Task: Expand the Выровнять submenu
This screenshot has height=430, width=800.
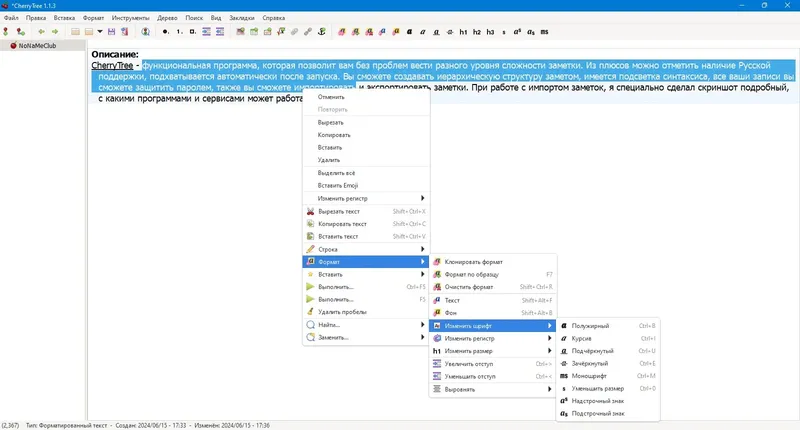Action: pos(492,389)
